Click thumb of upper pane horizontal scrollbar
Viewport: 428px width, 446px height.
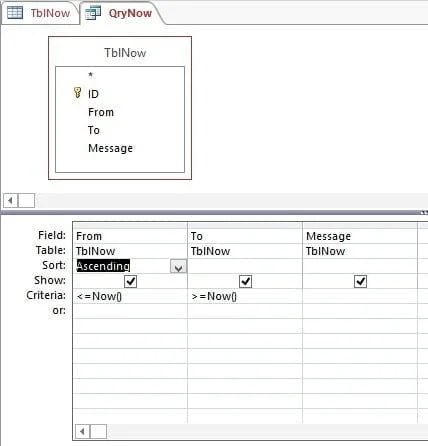pyautogui.click(x=26, y=201)
